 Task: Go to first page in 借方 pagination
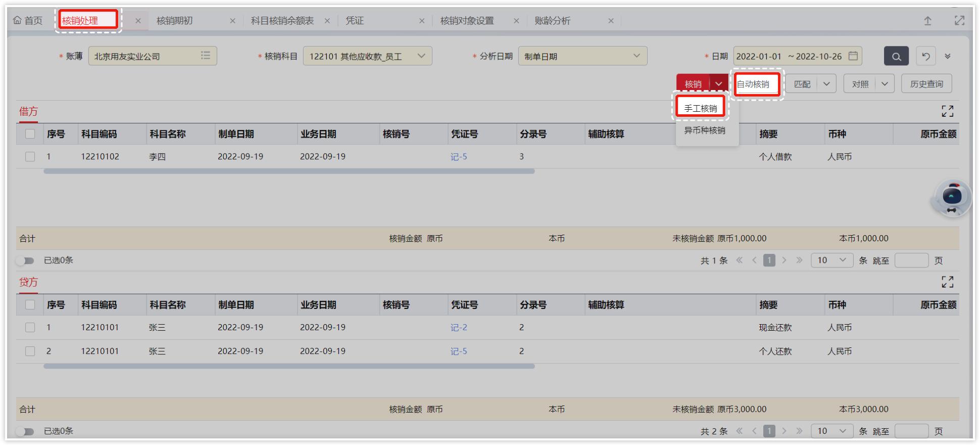click(x=740, y=260)
